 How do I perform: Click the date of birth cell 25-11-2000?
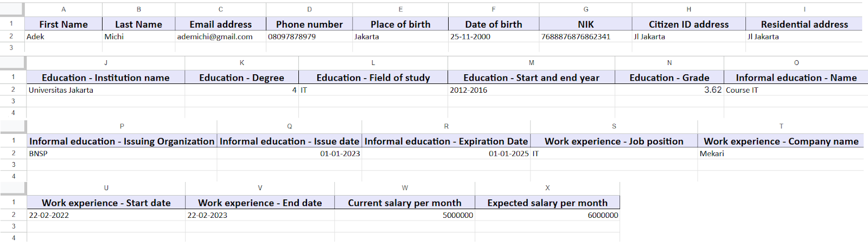coord(493,37)
